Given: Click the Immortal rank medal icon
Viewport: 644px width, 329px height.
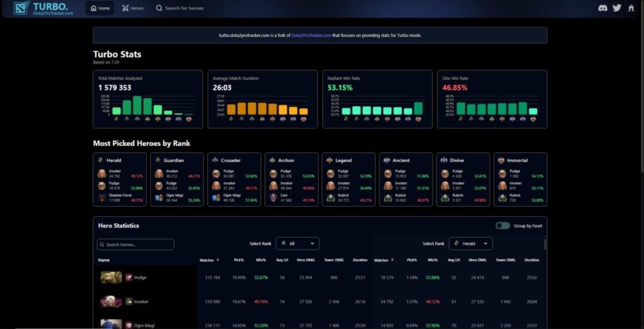Looking at the screenshot, I should pos(501,160).
